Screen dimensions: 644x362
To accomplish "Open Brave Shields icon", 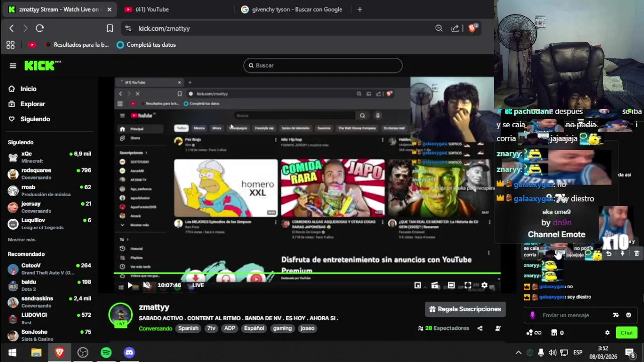I will 472,29.
